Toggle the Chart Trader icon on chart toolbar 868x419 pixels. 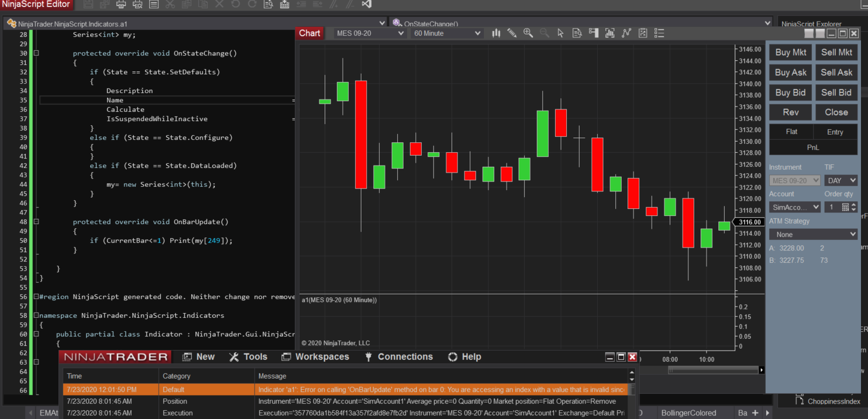(x=594, y=33)
